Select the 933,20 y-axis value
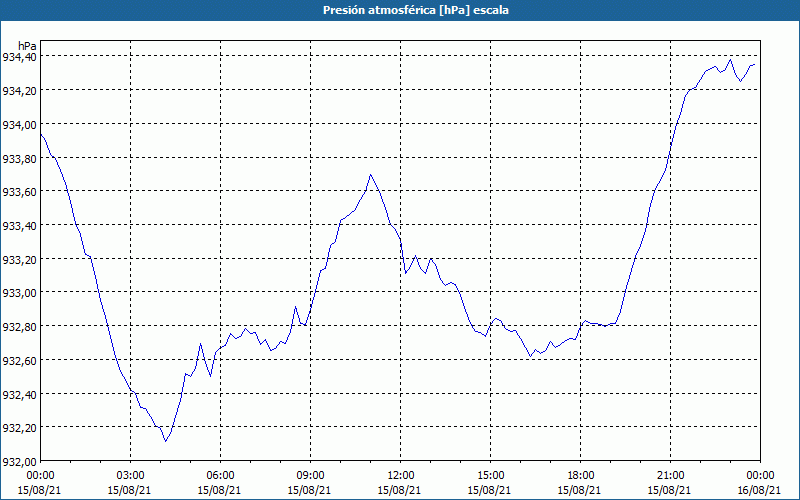This screenshot has height=500, width=800. (19, 259)
